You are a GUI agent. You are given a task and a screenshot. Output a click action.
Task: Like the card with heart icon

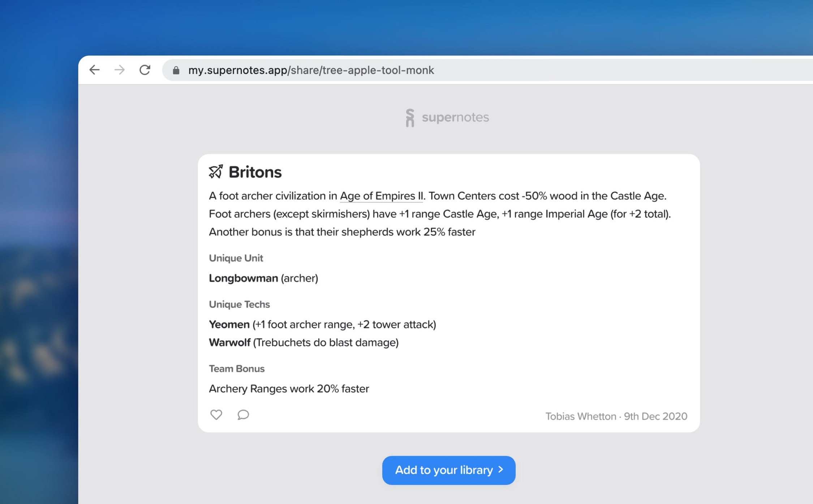(216, 415)
